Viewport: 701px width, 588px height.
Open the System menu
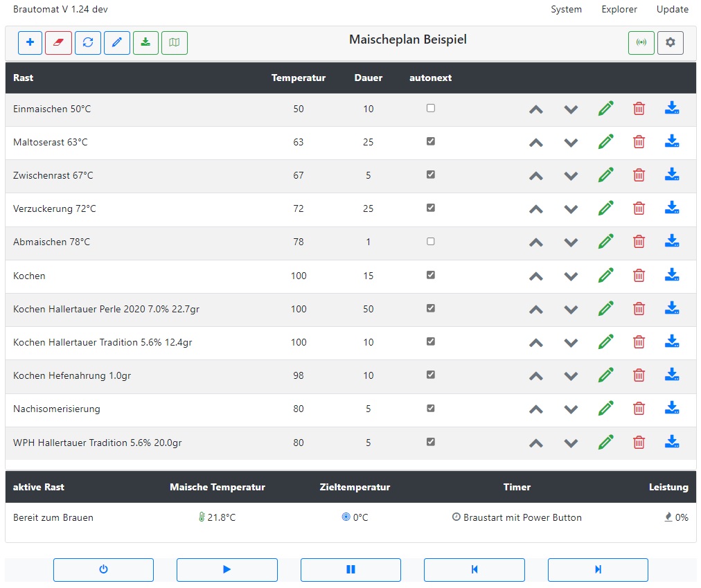[x=566, y=10]
